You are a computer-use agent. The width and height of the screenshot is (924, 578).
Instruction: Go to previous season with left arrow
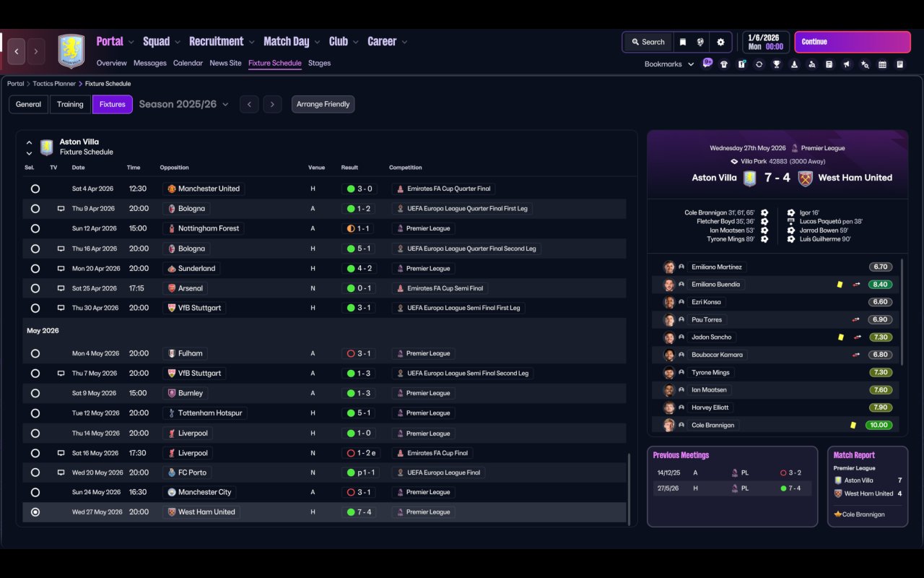tap(249, 104)
